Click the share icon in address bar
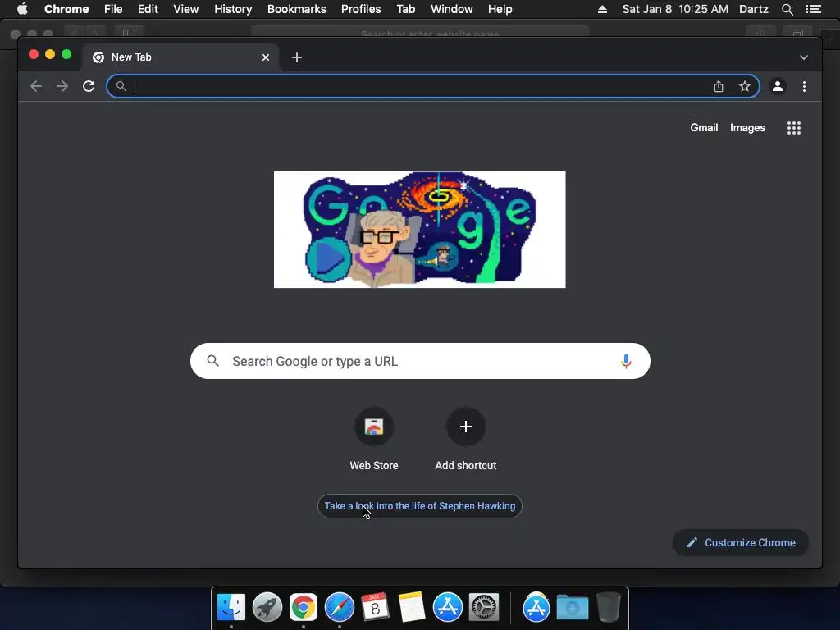The width and height of the screenshot is (840, 630). click(719, 86)
